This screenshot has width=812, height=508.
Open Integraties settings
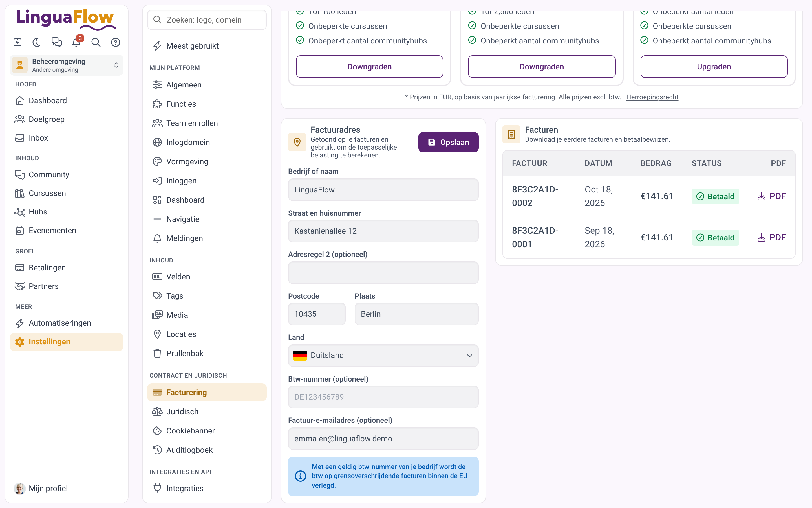pyautogui.click(x=207, y=488)
